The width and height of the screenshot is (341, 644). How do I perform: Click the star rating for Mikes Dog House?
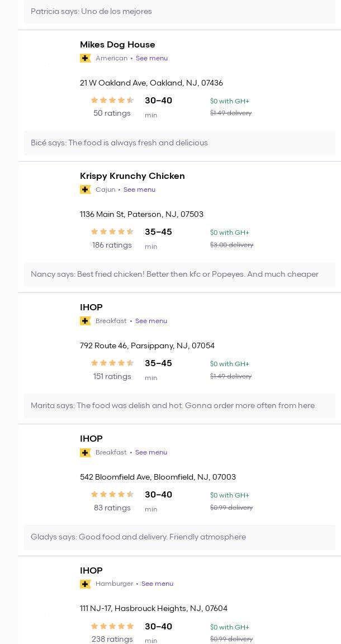[112, 101]
